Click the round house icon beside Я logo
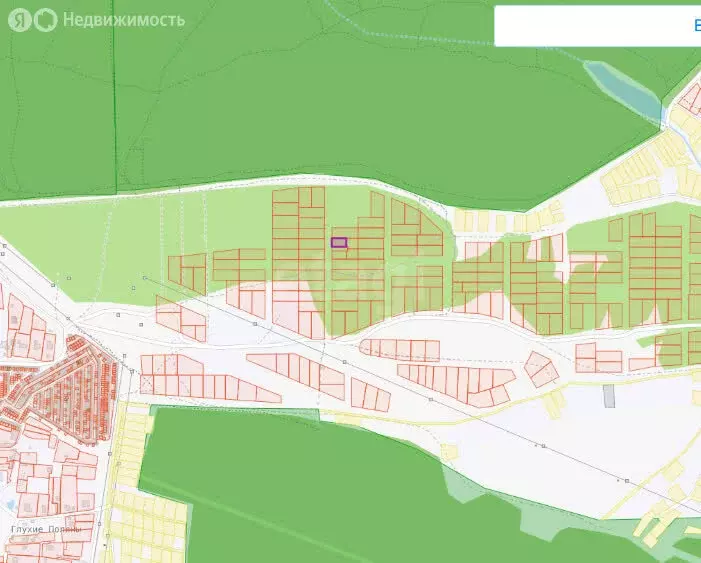Image resolution: width=701 pixels, height=563 pixels. pyautogui.click(x=44, y=19)
